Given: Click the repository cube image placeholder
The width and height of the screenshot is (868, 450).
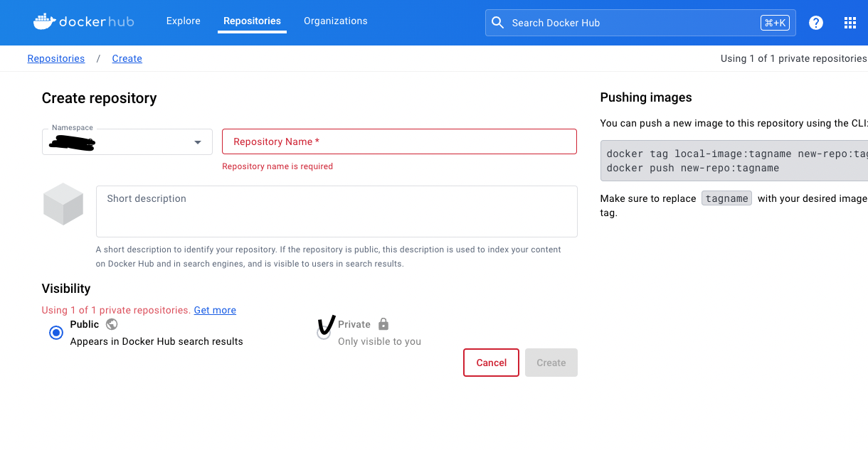Looking at the screenshot, I should click(63, 204).
